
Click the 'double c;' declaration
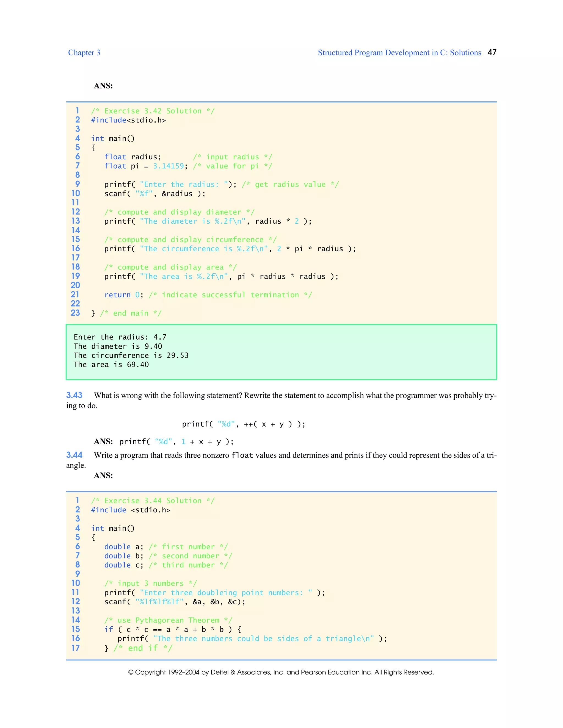coord(124,565)
